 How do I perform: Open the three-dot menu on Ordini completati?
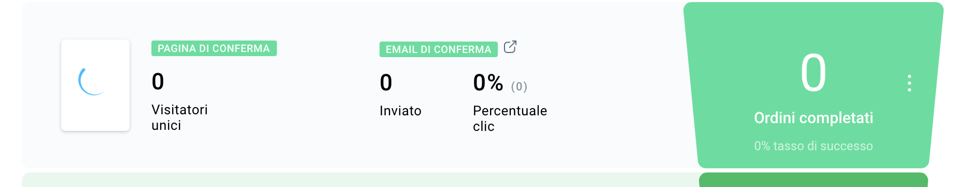tap(909, 83)
